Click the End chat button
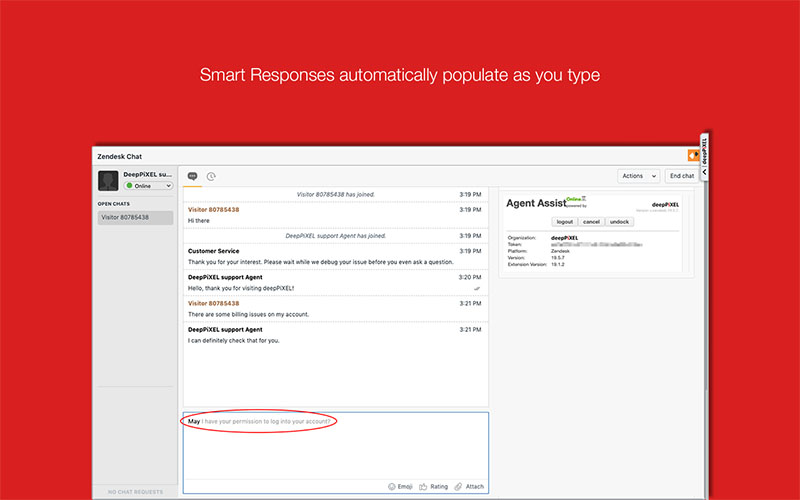 682,176
